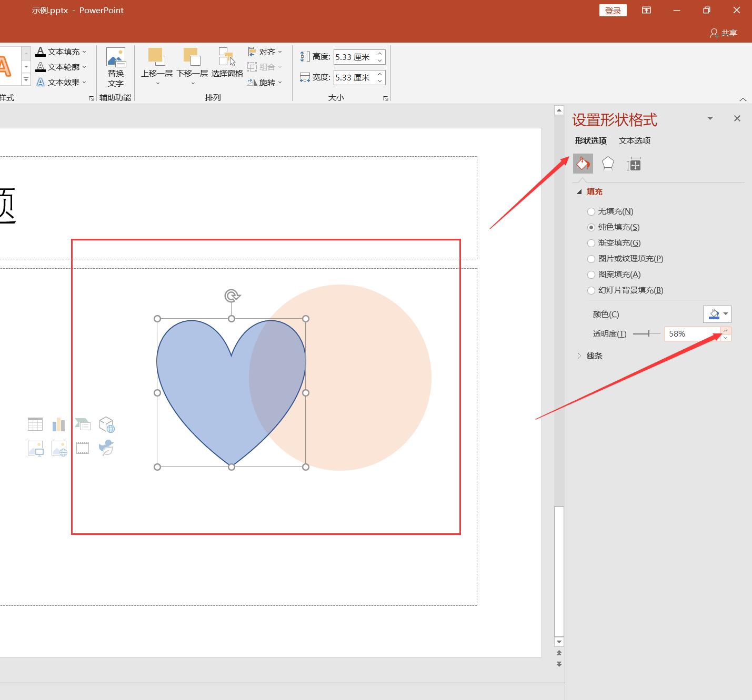The image size is (752, 700).
Task: Decrease transparency with down spinner
Action: [x=726, y=338]
